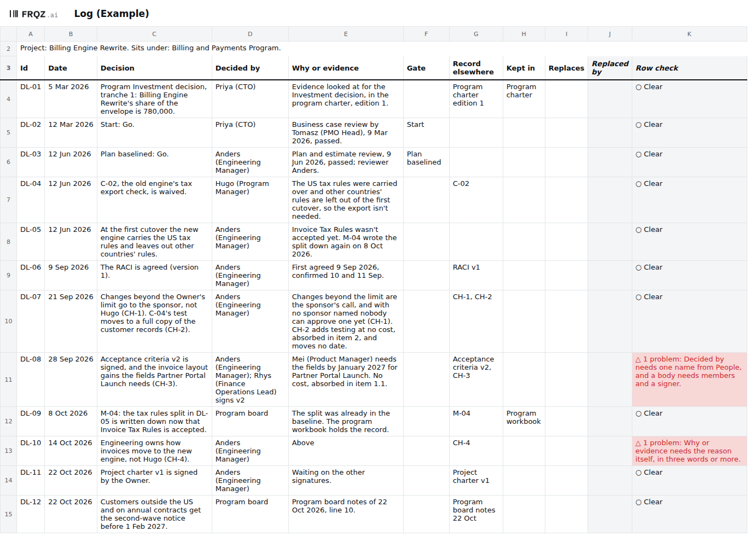
Task: Click the project description cell in row 2
Action: (x=382, y=48)
